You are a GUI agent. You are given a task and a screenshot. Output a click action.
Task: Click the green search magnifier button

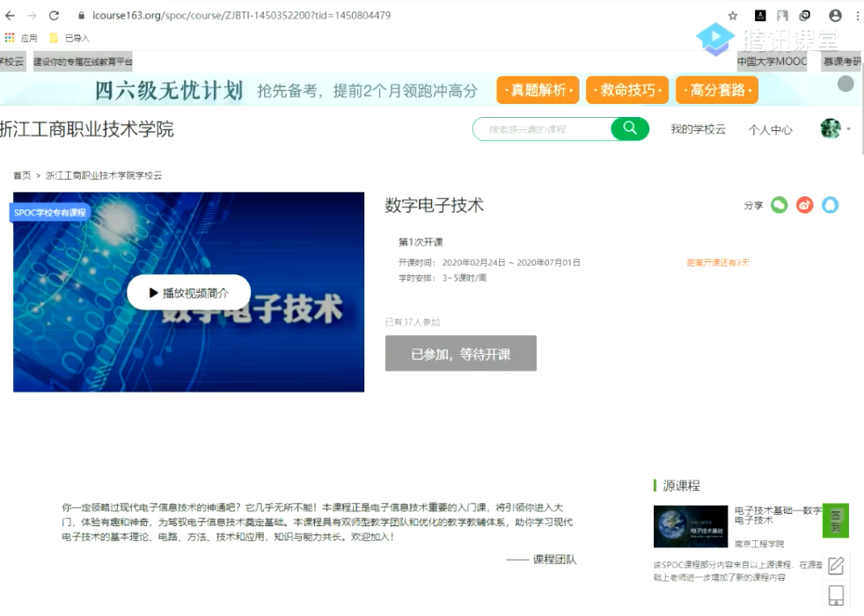630,128
